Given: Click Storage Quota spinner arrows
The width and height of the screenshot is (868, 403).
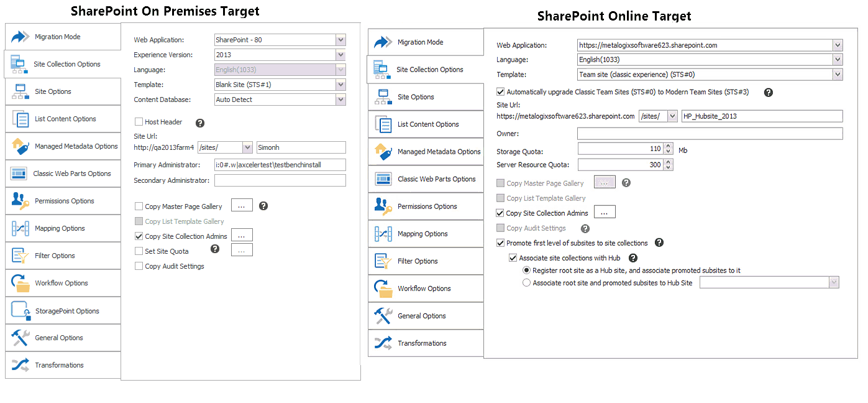Looking at the screenshot, I should pyautogui.click(x=668, y=149).
